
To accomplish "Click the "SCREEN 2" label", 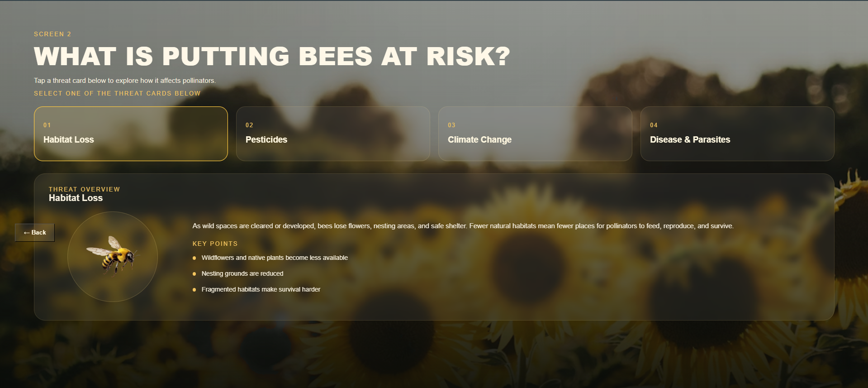I will click(x=52, y=34).
